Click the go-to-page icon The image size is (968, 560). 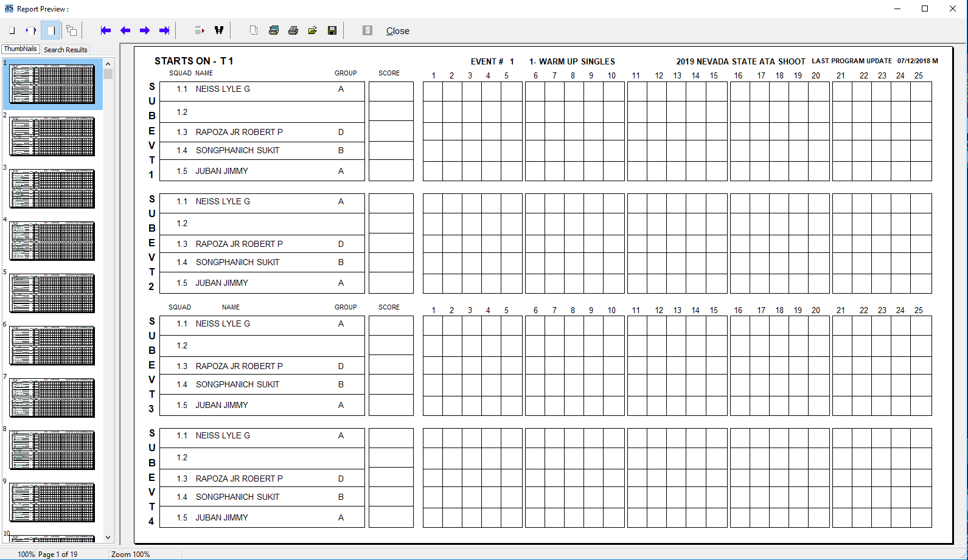(x=200, y=30)
